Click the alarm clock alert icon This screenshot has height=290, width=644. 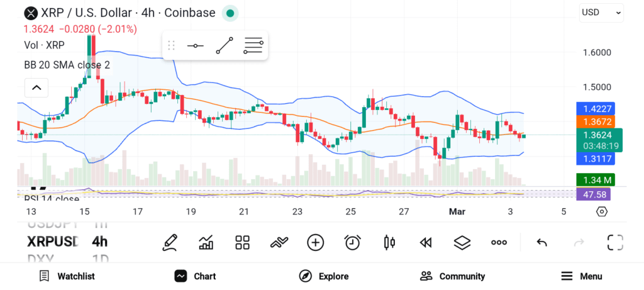[353, 242]
